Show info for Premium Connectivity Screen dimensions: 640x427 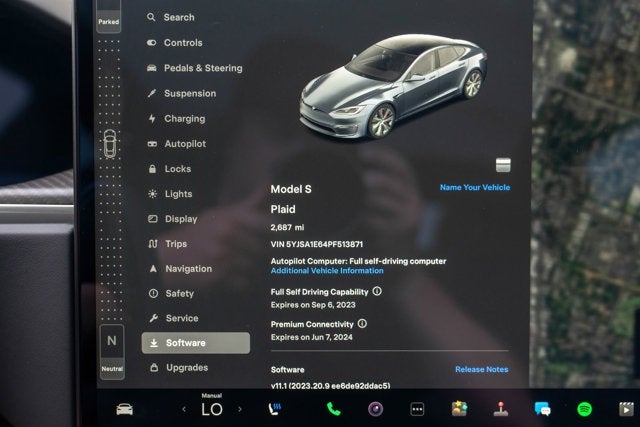click(x=362, y=324)
